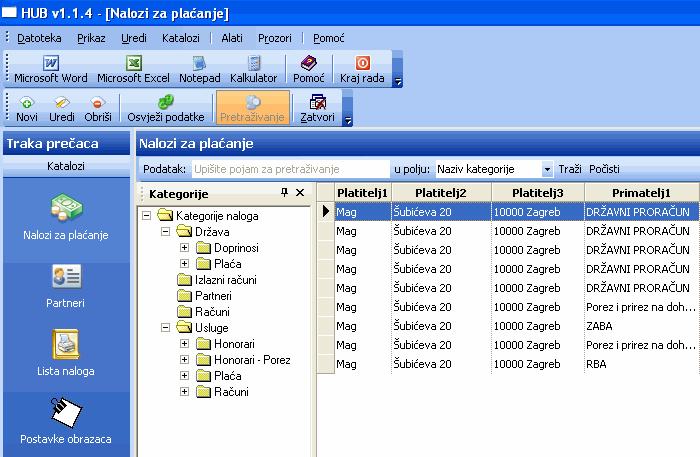Close the Kategorije panel

300,192
